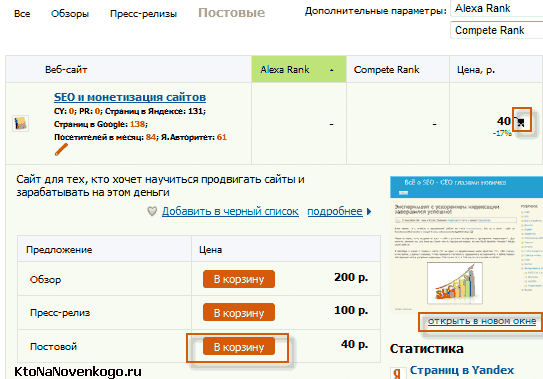The image size is (543, 379).
Task: Click the site favicon thumbnail icon
Action: click(x=20, y=123)
